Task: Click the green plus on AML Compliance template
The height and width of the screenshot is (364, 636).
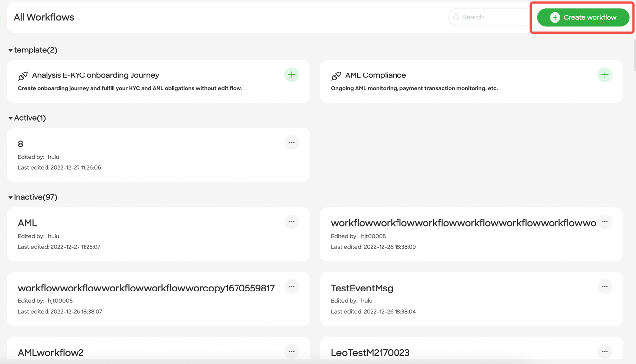Action: [605, 74]
